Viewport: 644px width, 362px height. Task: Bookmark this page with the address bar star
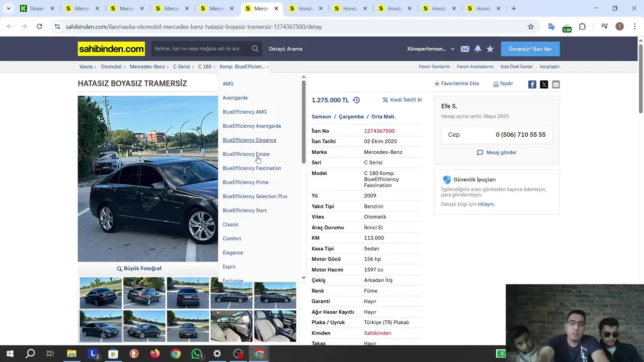530,27
